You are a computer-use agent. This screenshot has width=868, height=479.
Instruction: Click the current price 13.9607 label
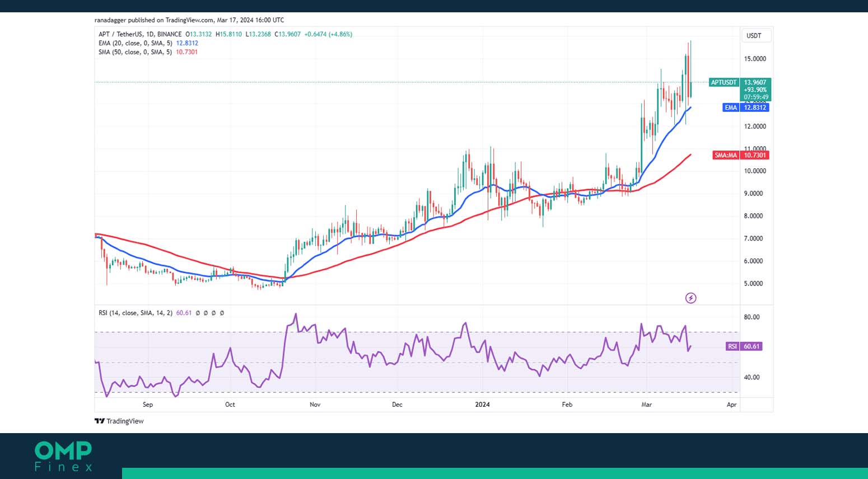pyautogui.click(x=755, y=82)
